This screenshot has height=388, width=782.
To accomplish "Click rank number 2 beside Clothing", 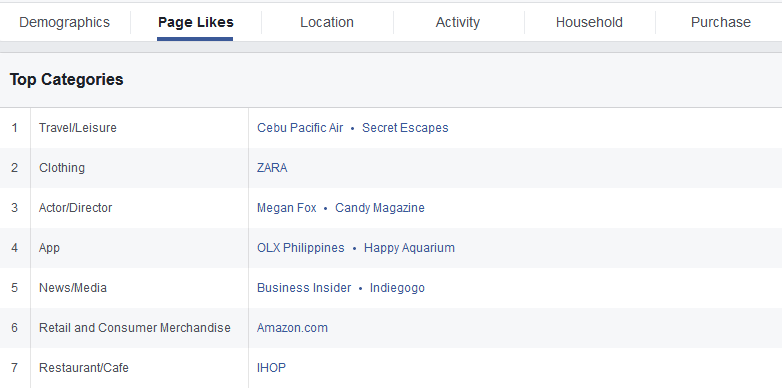I will [14, 168].
